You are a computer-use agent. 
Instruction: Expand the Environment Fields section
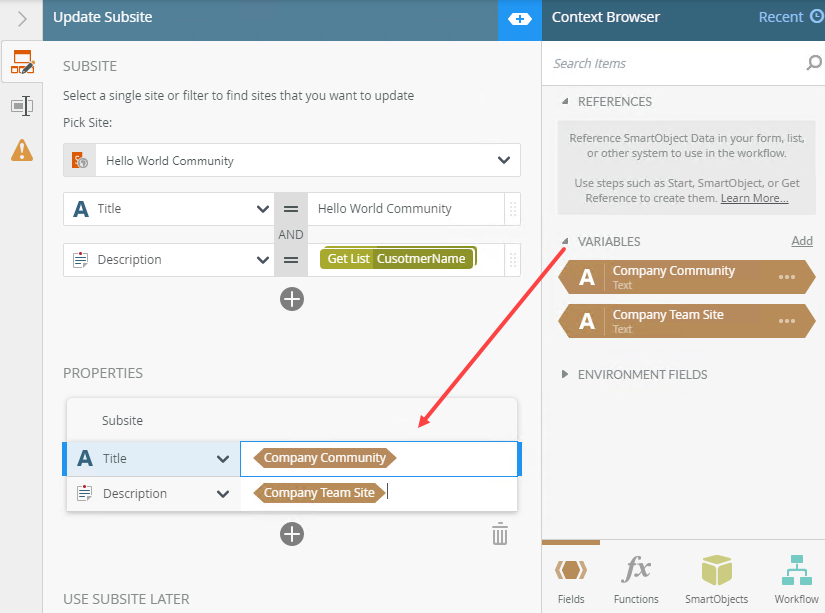click(565, 375)
